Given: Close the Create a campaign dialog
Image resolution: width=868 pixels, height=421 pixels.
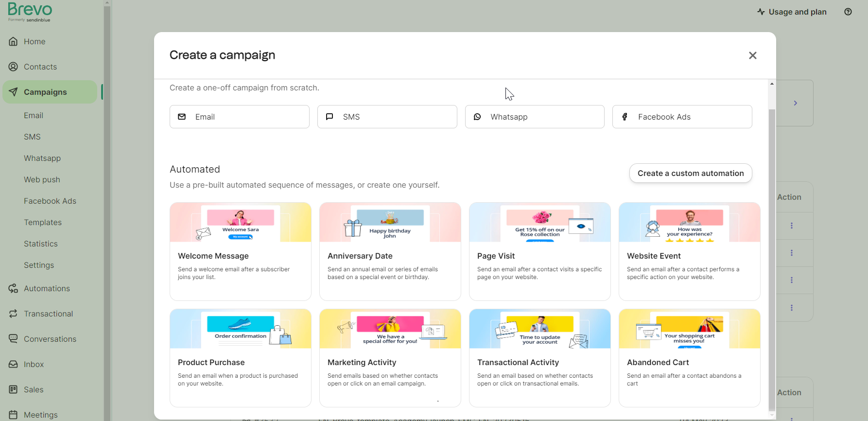Looking at the screenshot, I should tap(752, 55).
